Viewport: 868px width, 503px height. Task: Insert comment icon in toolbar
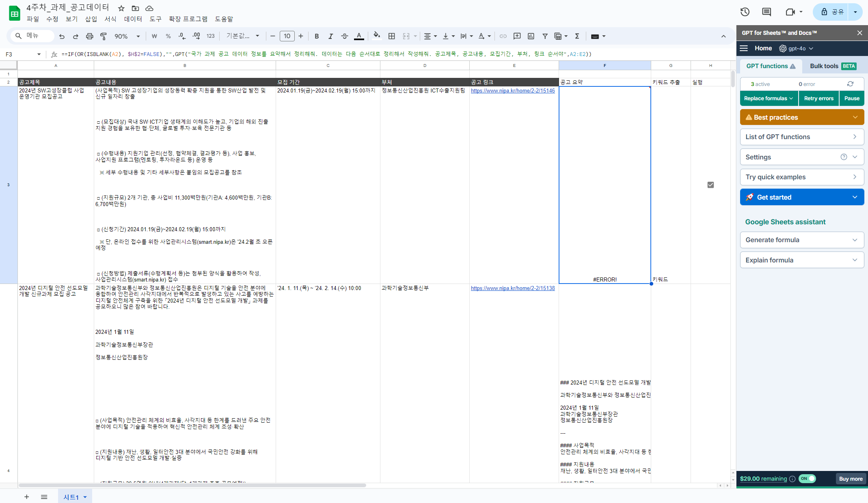click(517, 37)
